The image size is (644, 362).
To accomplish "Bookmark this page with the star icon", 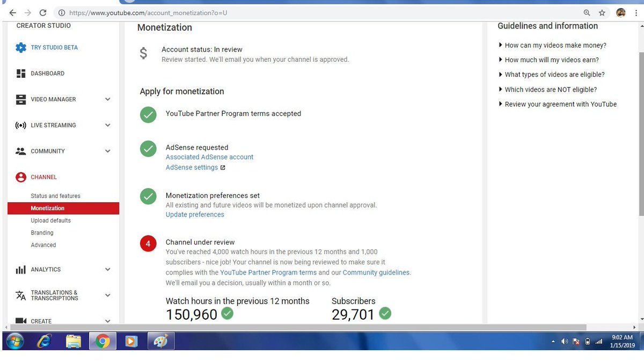I will coord(602,12).
